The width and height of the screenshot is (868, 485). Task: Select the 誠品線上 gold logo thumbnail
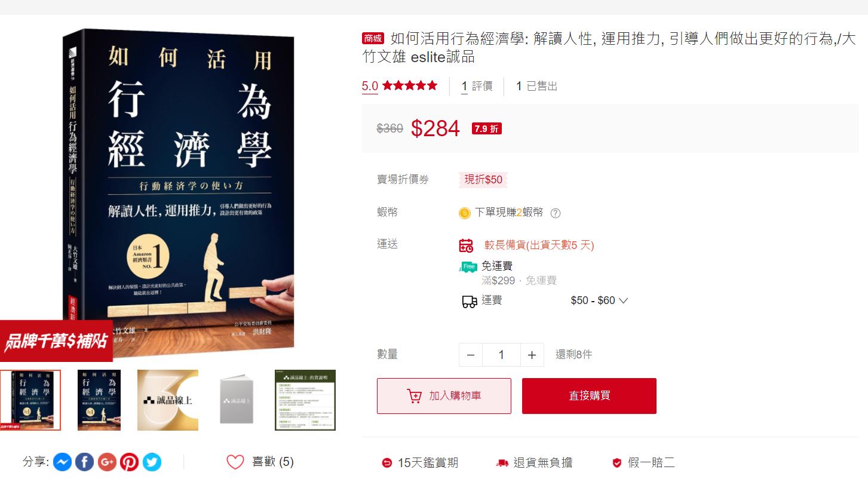(x=168, y=400)
